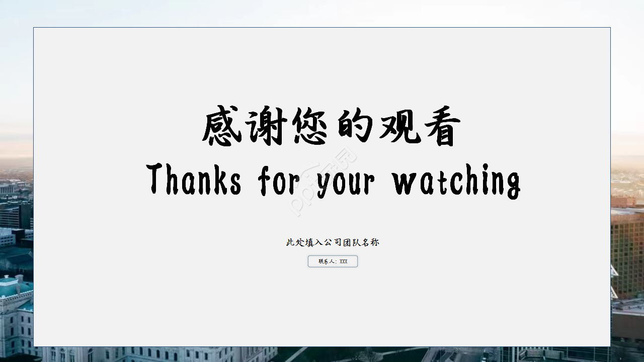The width and height of the screenshot is (644, 362).
Task: Click the 此处填入公司团队名称 placeholder text
Action: point(332,241)
